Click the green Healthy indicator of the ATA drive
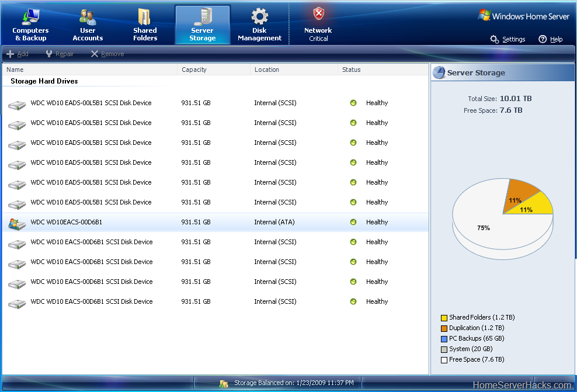The image size is (577, 392). [353, 222]
